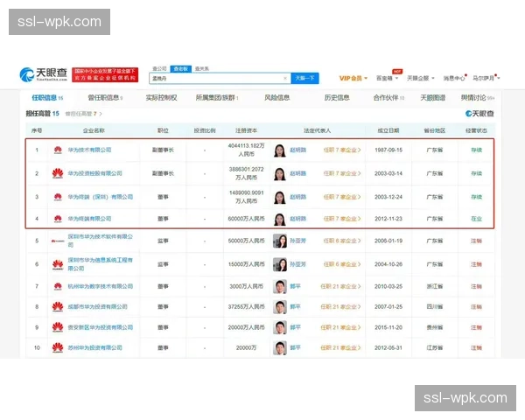Click the Huawei logo beside 杭州华为数字技术有限公司
525x420 pixels.
coord(58,286)
